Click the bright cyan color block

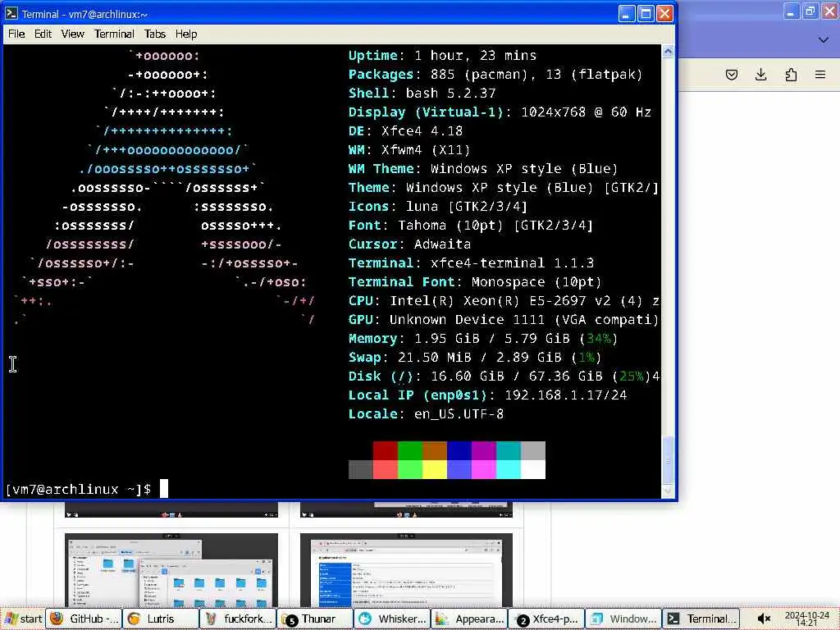509,469
